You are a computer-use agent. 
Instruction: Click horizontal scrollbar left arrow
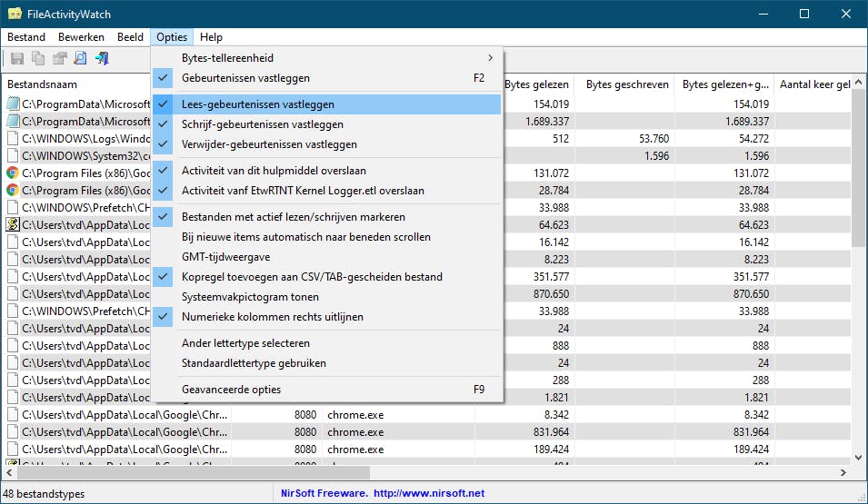point(9,472)
